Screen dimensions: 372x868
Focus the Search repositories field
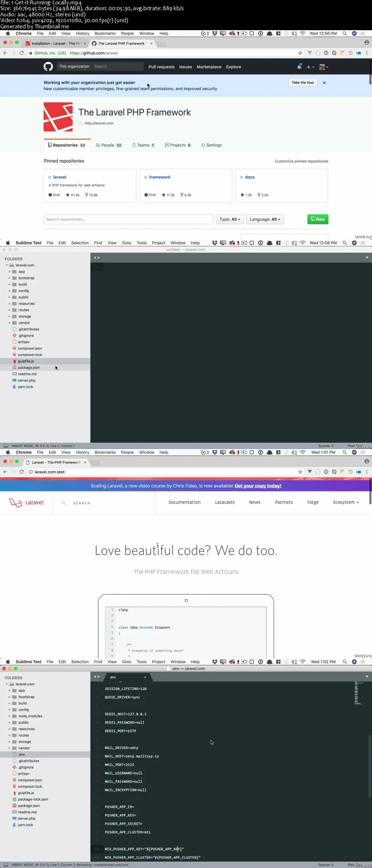(128, 219)
